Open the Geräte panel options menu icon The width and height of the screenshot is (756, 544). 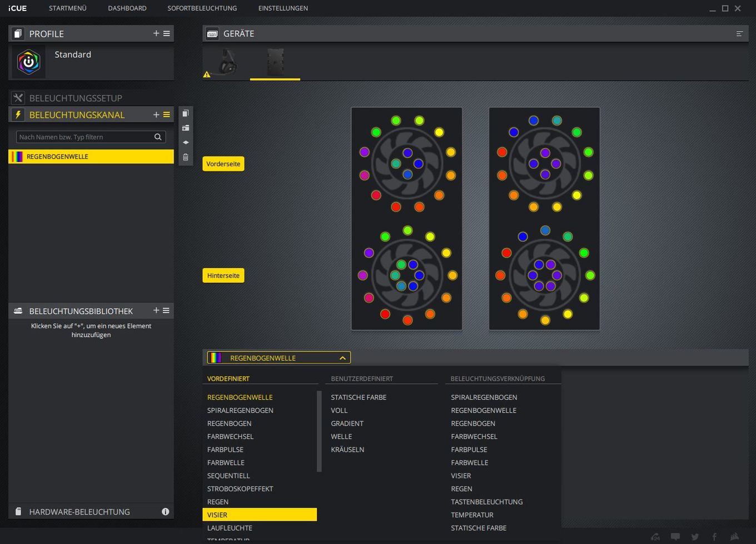(739, 34)
